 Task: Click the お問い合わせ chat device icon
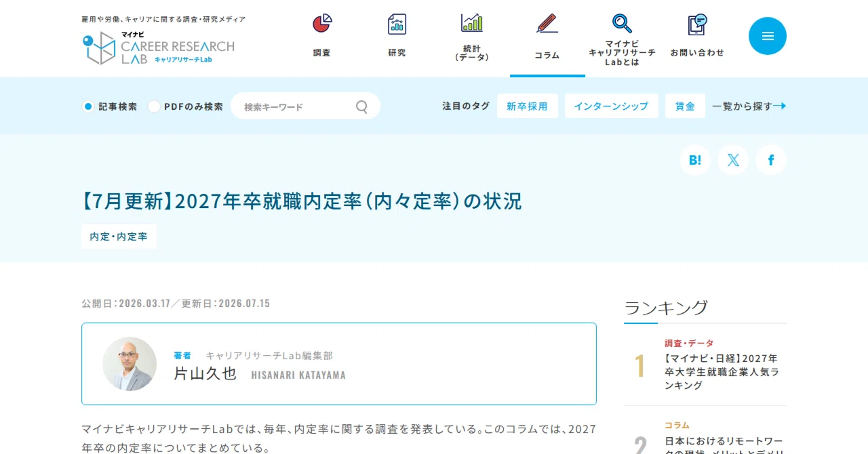(697, 24)
